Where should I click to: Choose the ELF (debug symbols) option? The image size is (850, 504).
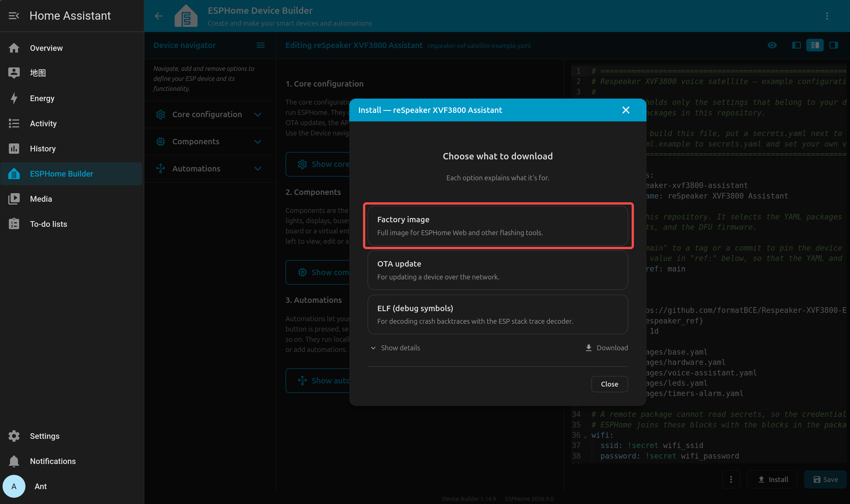pyautogui.click(x=498, y=315)
